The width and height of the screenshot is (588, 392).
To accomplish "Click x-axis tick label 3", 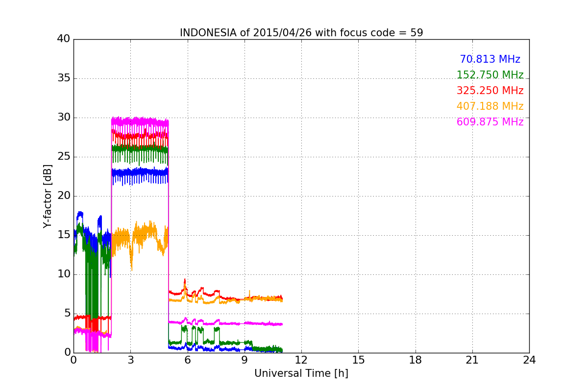I will point(130,360).
